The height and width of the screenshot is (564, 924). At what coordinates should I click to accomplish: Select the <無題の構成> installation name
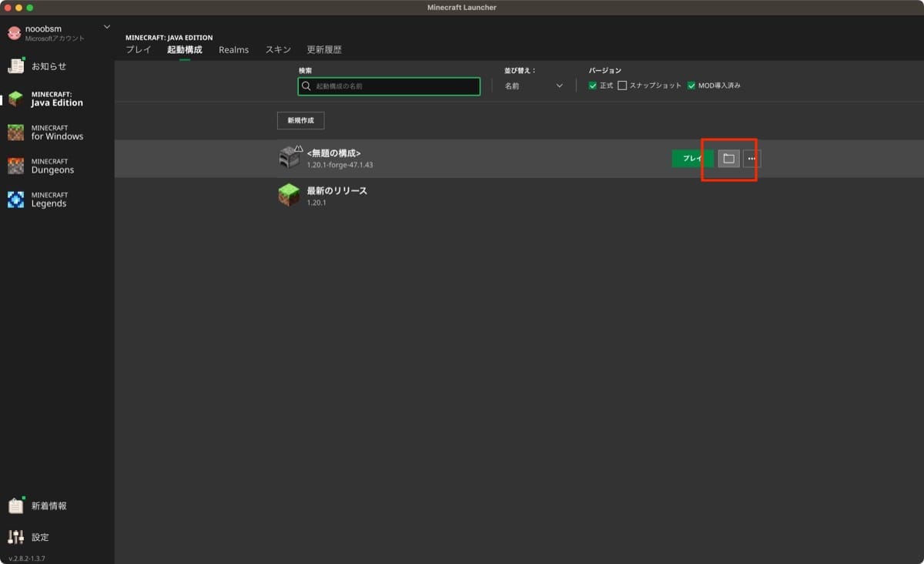point(333,153)
